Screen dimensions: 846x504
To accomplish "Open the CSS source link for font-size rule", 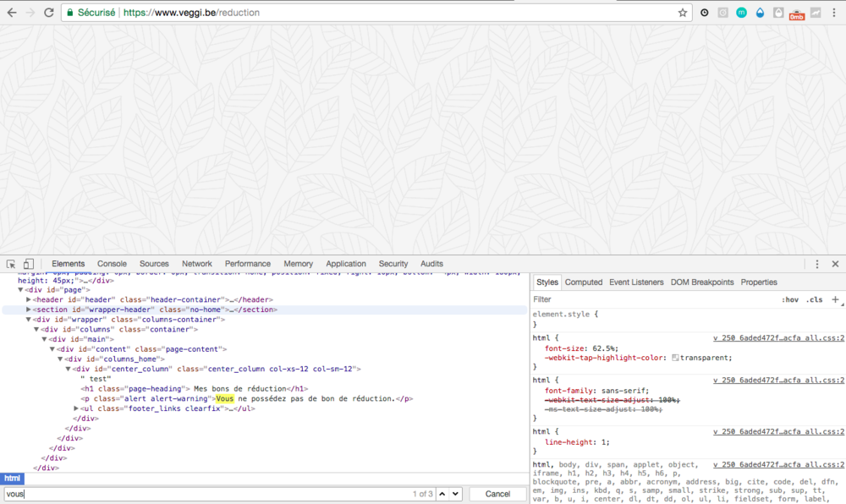I will pos(778,337).
